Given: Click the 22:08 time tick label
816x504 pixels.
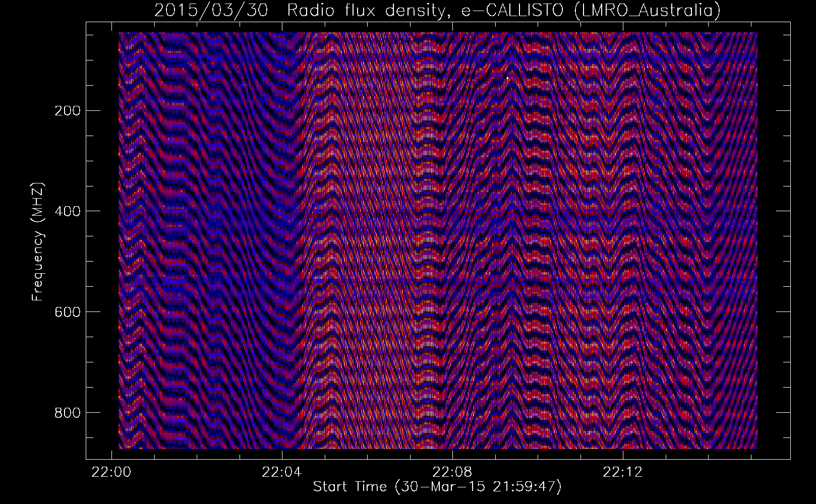Looking at the screenshot, I should [452, 472].
